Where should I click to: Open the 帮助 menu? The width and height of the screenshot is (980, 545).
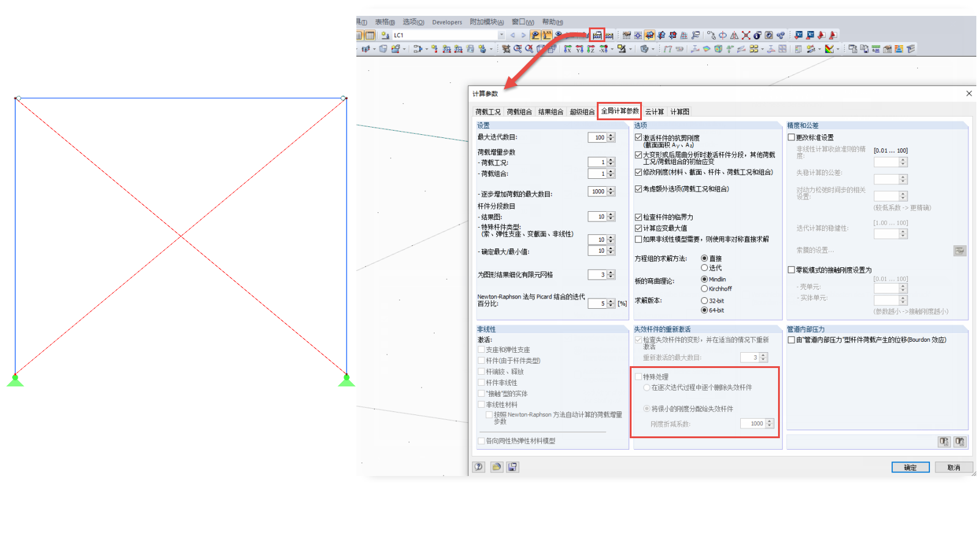[x=553, y=22]
